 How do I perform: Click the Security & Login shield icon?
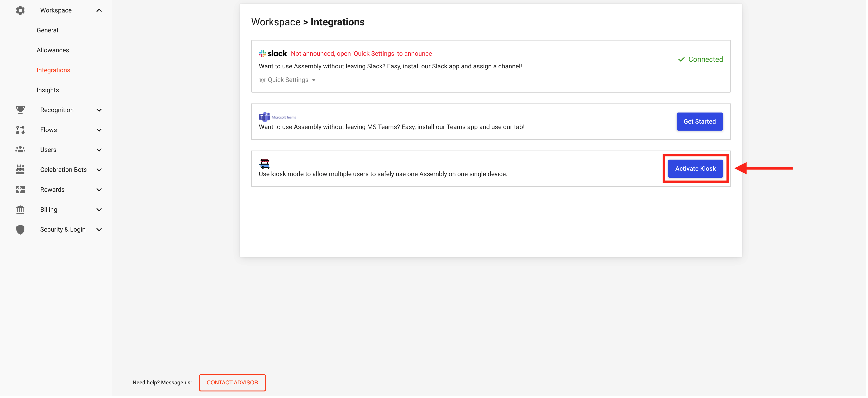click(20, 230)
